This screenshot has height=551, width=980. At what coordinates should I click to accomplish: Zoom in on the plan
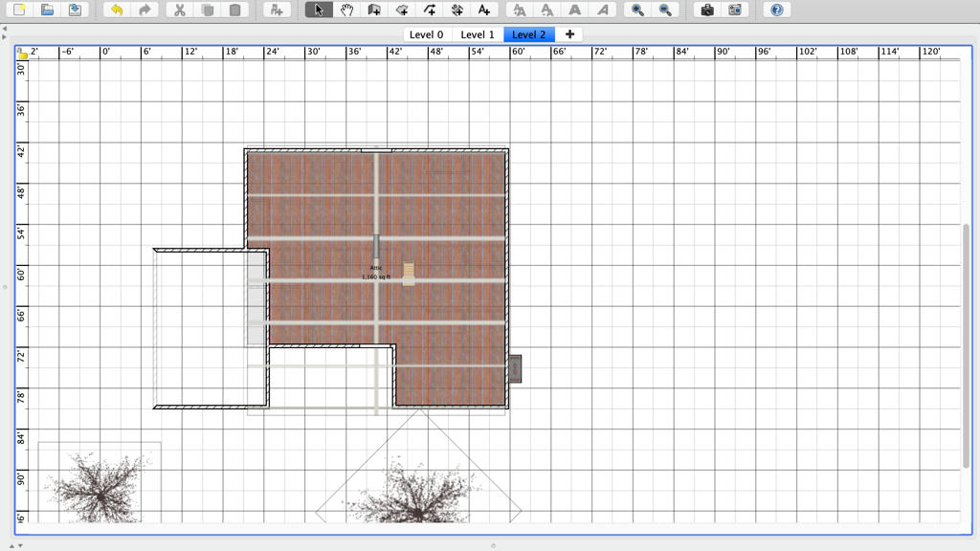tap(637, 10)
